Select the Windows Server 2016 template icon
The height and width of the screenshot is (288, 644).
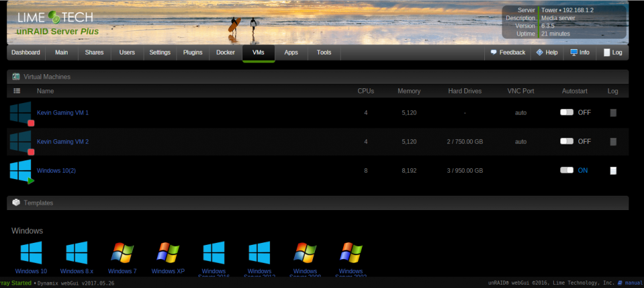click(x=214, y=253)
